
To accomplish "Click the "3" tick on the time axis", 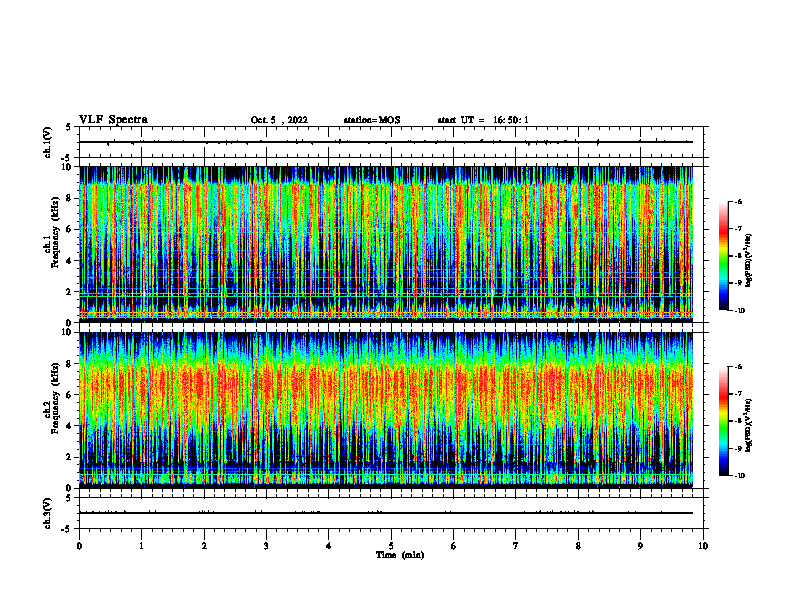I will point(266,546).
